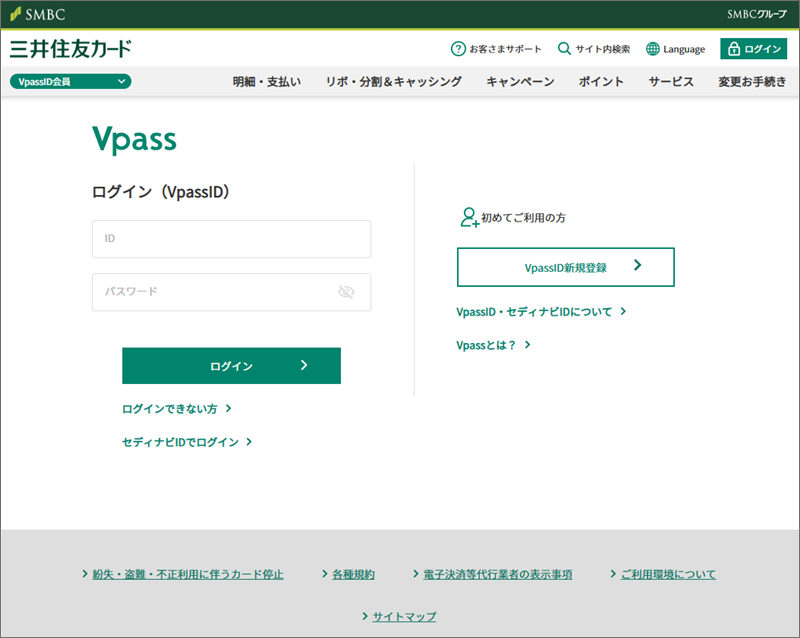Open サイト内検索 search
Viewport: 800px width, 638px height.
[x=594, y=49]
